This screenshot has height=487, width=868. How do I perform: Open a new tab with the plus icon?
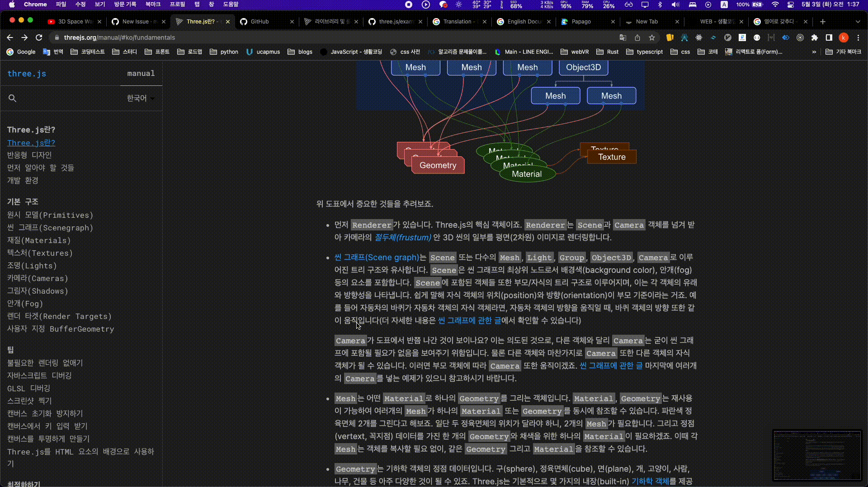click(x=823, y=21)
